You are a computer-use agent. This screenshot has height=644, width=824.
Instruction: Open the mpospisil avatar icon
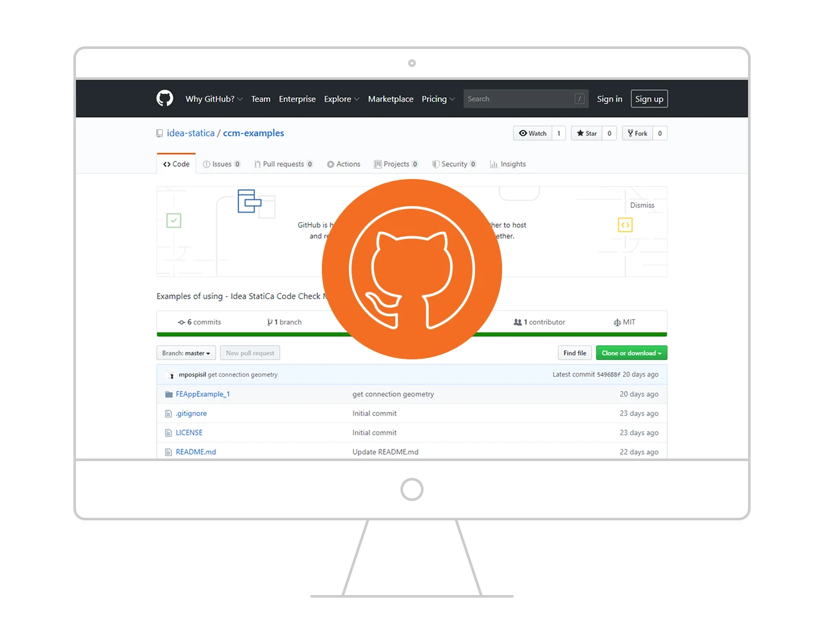pyautogui.click(x=170, y=374)
